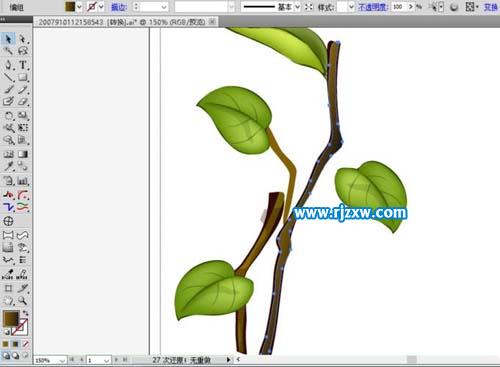The image size is (500, 367).
Task: Select the Magic Wand tool
Action: pyautogui.click(x=8, y=51)
